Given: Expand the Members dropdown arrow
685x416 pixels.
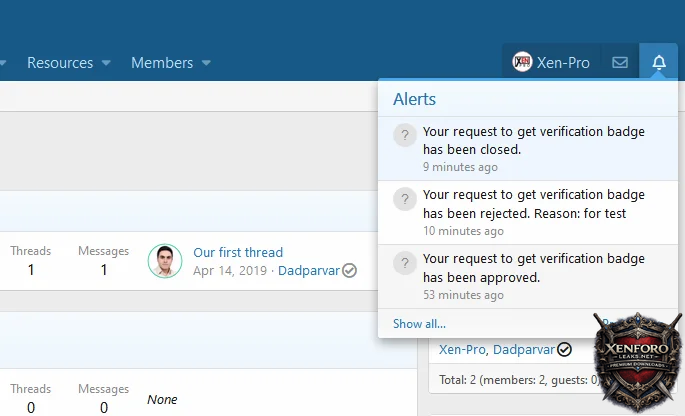Looking at the screenshot, I should 206,63.
